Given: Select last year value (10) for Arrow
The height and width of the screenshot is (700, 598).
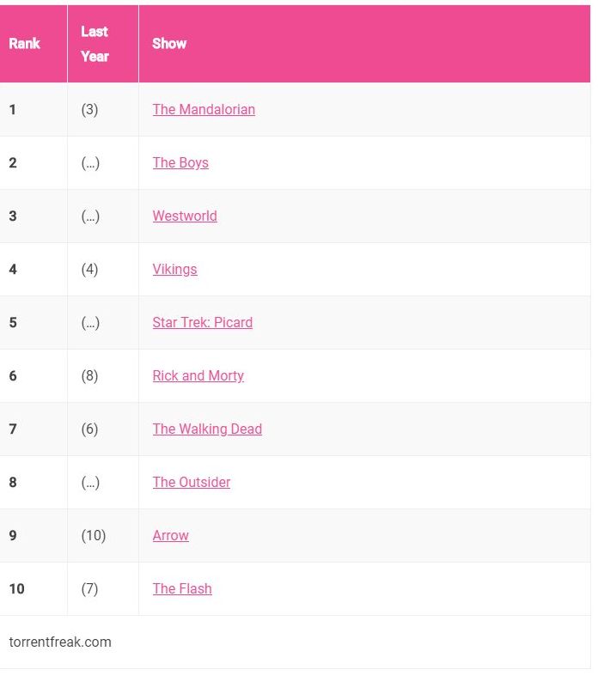Looking at the screenshot, I should 94,535.
